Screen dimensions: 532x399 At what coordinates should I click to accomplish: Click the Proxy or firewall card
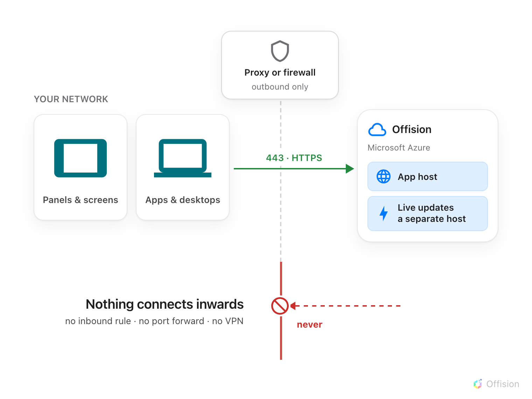[x=280, y=65]
